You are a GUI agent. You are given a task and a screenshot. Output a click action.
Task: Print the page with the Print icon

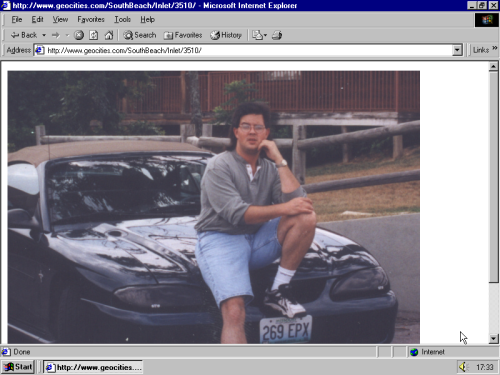pyautogui.click(x=277, y=35)
